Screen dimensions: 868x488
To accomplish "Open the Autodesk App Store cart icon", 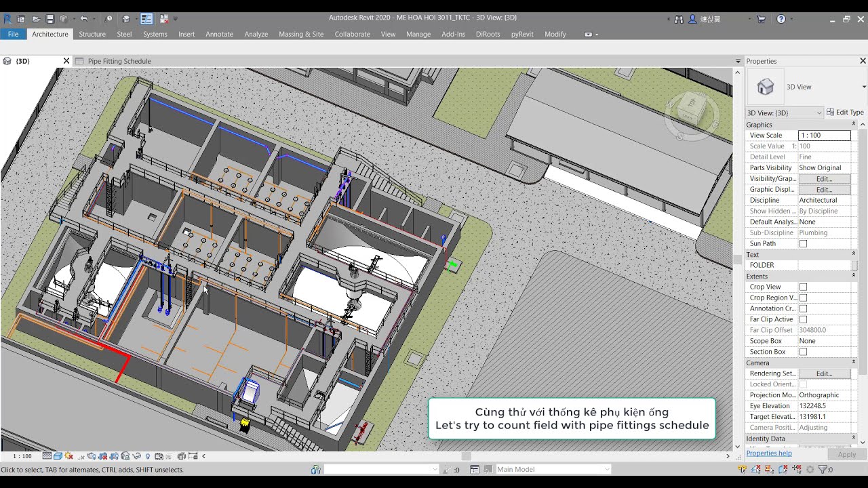I will [761, 19].
